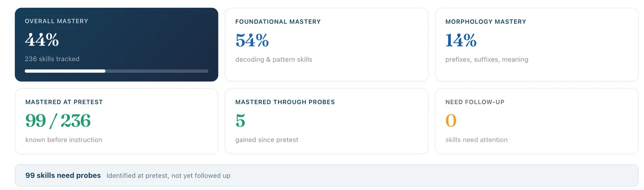Open the Foundational Mastery card heading

[278, 22]
